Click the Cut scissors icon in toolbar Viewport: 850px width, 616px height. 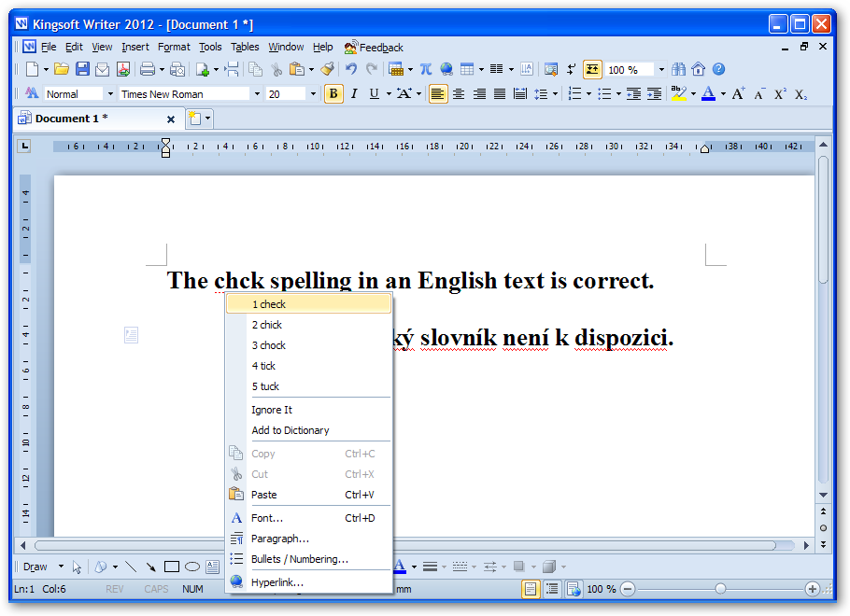click(276, 69)
